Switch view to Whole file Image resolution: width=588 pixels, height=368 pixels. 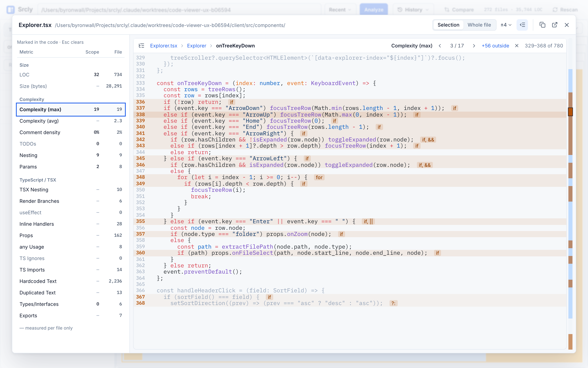[x=479, y=25]
